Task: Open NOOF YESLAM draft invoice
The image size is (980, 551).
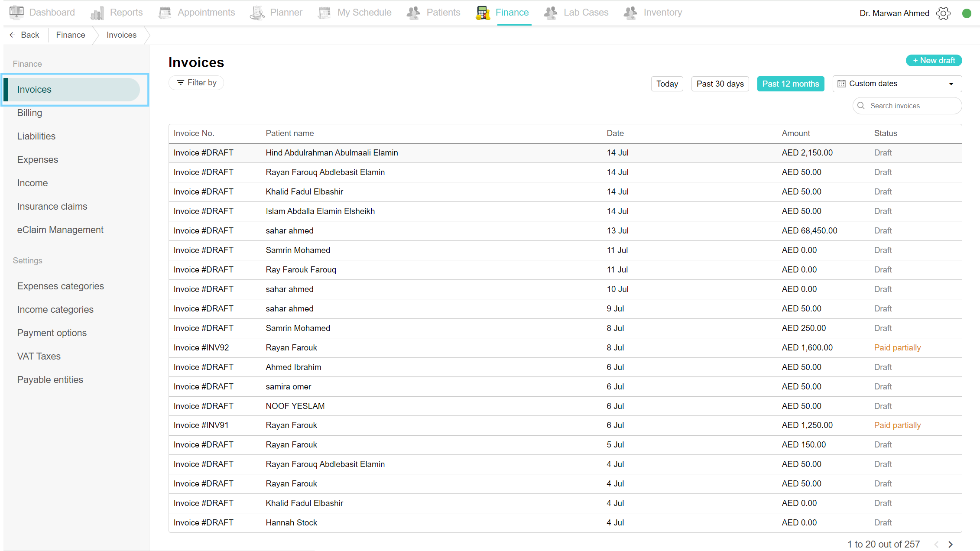Action: click(565, 406)
